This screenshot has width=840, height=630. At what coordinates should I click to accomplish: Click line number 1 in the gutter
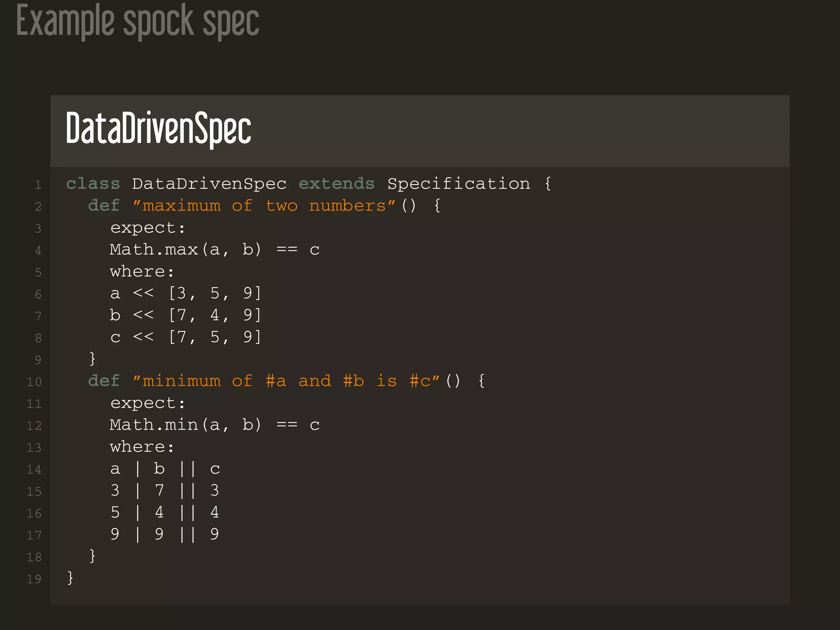38,185
